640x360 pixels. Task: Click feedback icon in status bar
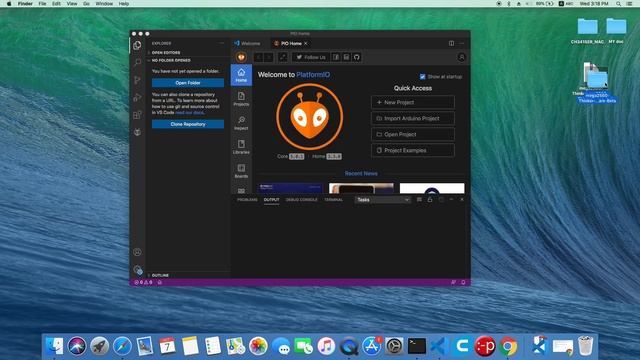click(x=453, y=282)
